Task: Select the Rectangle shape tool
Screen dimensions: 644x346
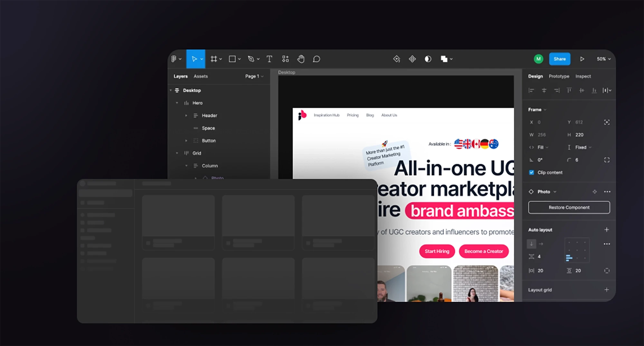Action: pos(232,59)
